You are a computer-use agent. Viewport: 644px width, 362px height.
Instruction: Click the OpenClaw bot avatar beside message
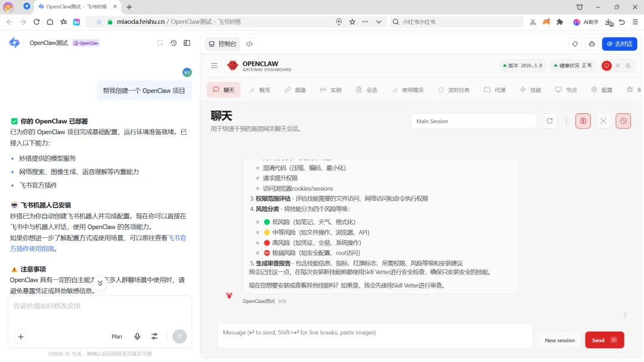coord(229,295)
